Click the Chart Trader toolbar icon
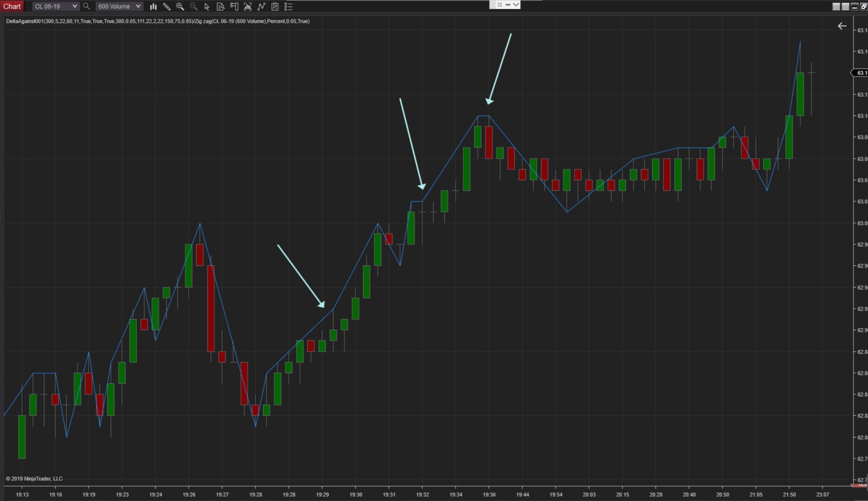868x501 pixels. (x=234, y=6)
